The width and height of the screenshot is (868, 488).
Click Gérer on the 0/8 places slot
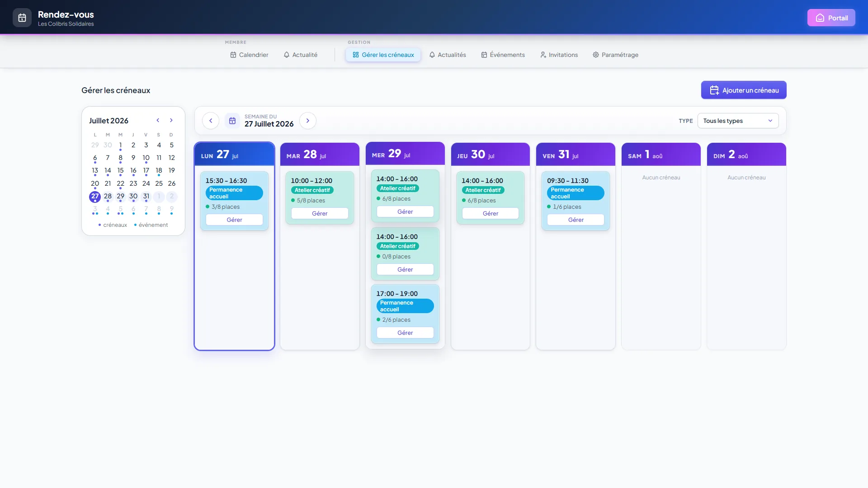coord(405,270)
